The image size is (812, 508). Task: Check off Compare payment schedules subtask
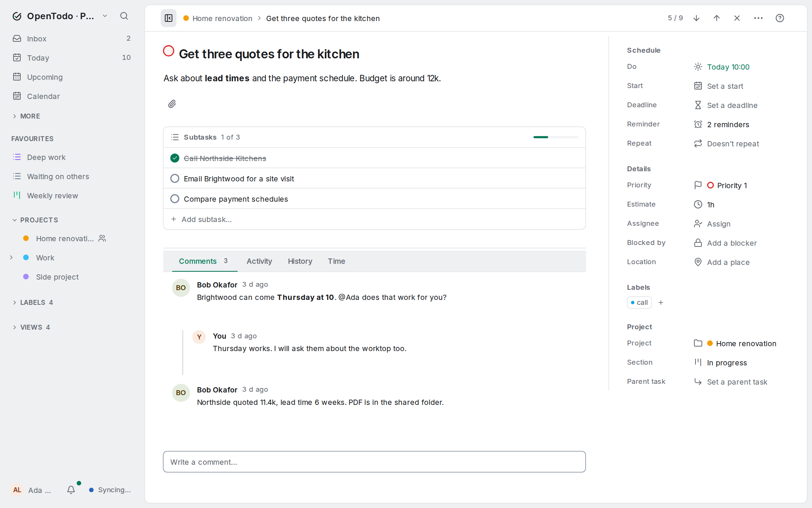coord(175,199)
